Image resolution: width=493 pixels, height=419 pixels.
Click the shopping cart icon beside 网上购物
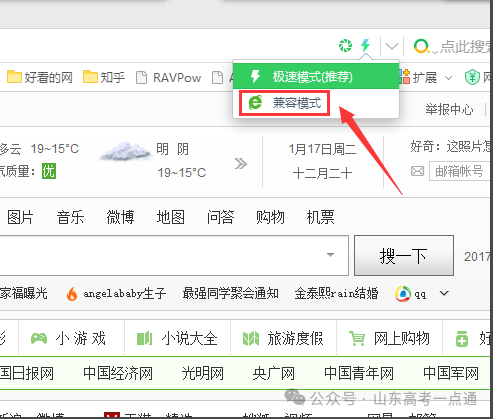tap(357, 339)
